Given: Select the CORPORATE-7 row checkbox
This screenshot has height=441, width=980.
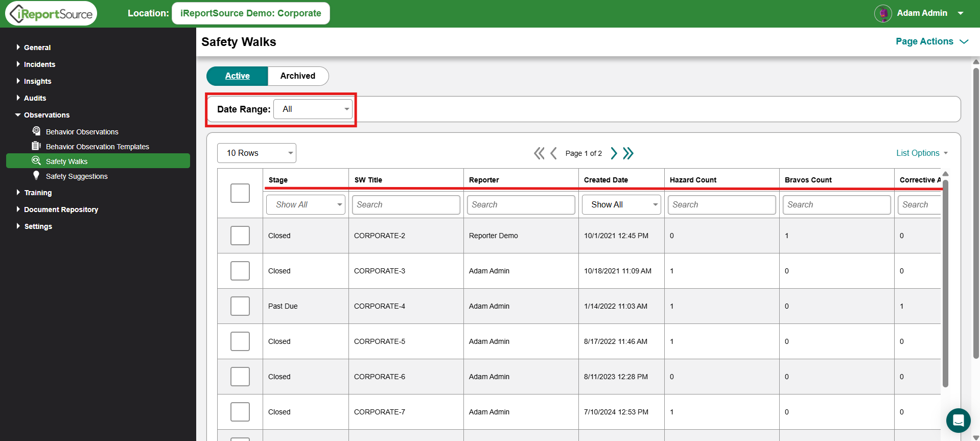Looking at the screenshot, I should click(x=240, y=412).
